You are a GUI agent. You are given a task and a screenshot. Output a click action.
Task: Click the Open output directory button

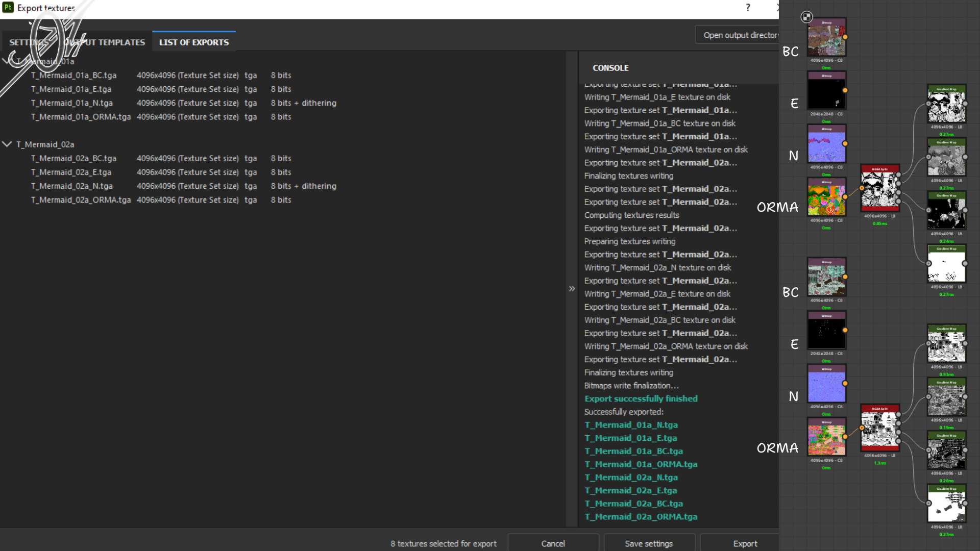coord(739,35)
